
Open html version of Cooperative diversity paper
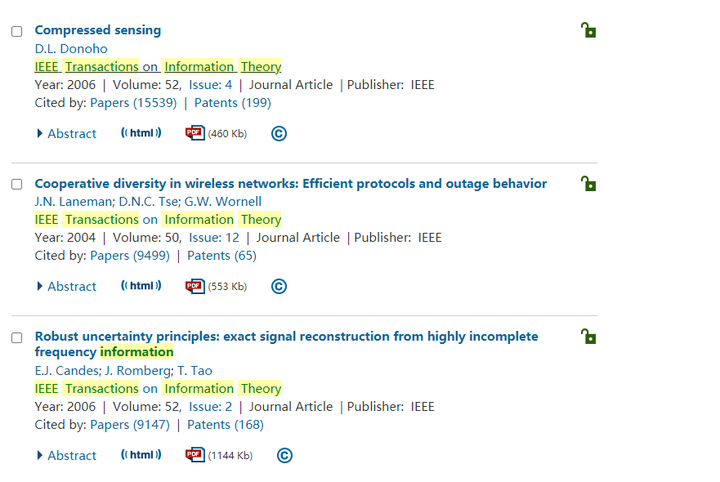click(141, 286)
